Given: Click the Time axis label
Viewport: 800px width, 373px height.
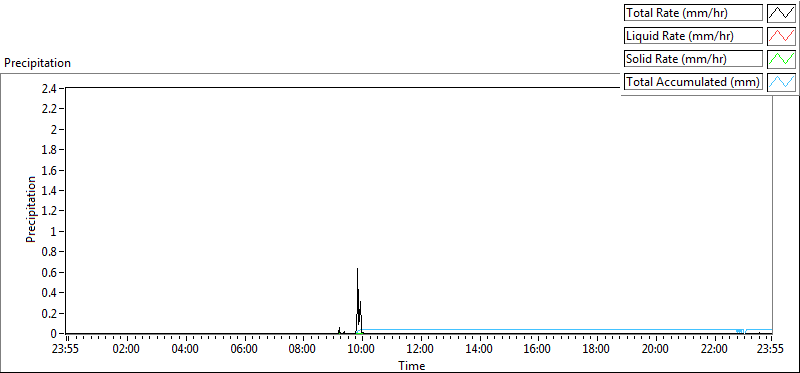Looking at the screenshot, I should coord(411,365).
